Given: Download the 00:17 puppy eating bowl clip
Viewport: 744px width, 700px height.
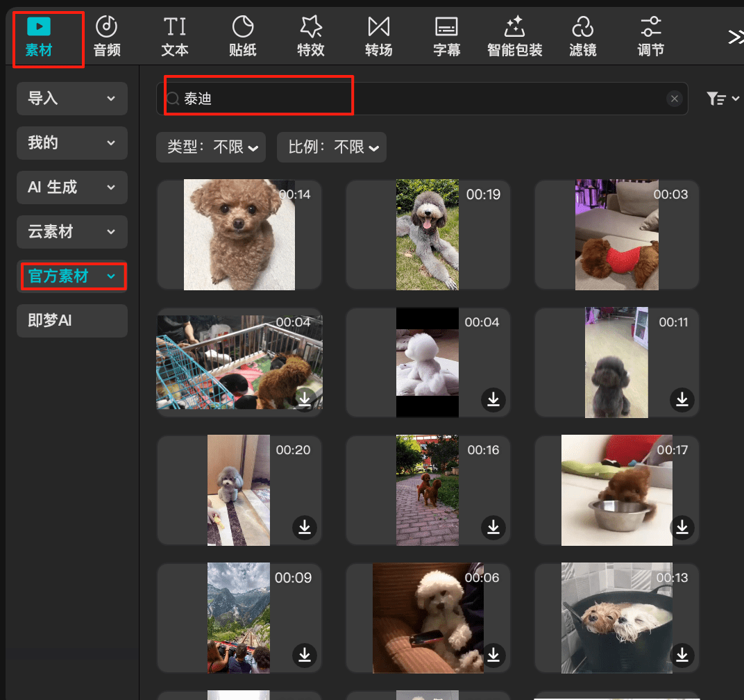Looking at the screenshot, I should 682,527.
